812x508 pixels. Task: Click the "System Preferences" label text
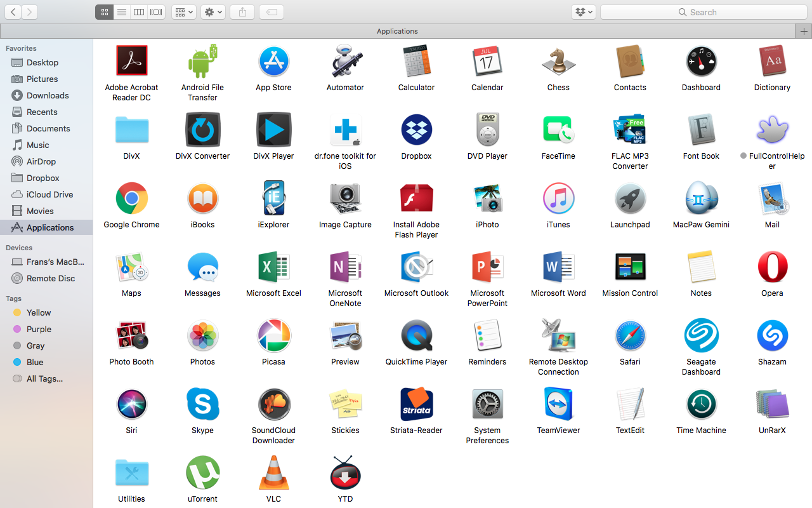click(487, 436)
